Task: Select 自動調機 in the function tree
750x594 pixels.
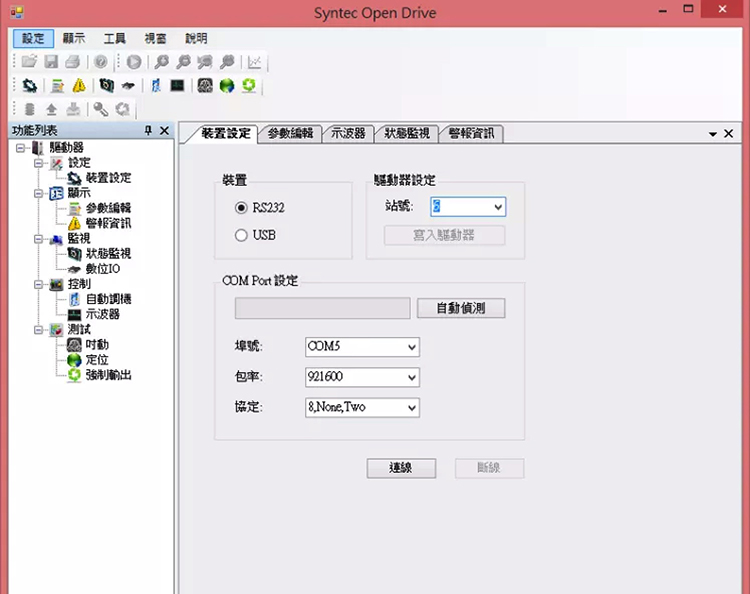Action: [108, 299]
